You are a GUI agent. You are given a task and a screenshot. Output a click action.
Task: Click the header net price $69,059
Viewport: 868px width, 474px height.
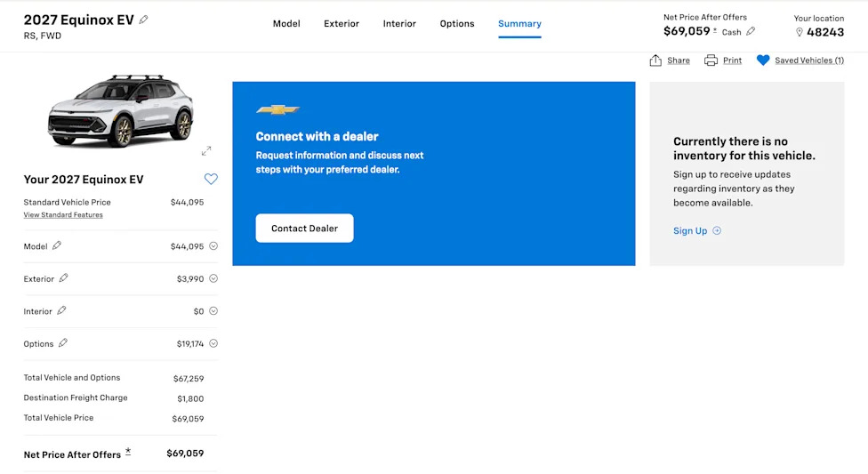coord(687,31)
